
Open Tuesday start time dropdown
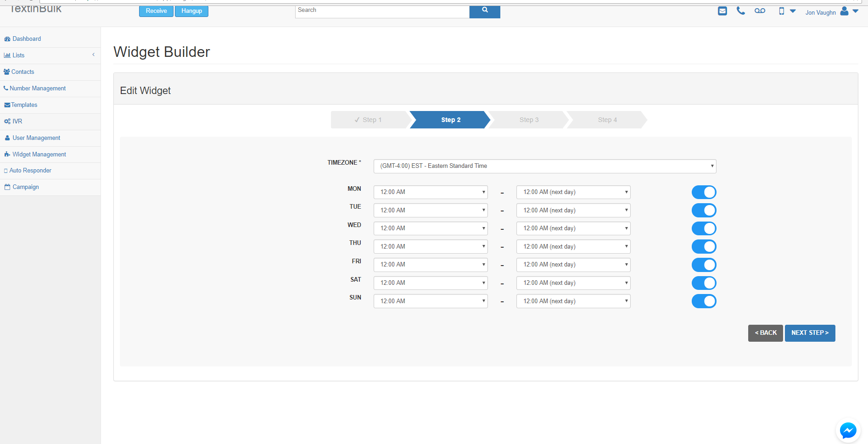tap(431, 211)
